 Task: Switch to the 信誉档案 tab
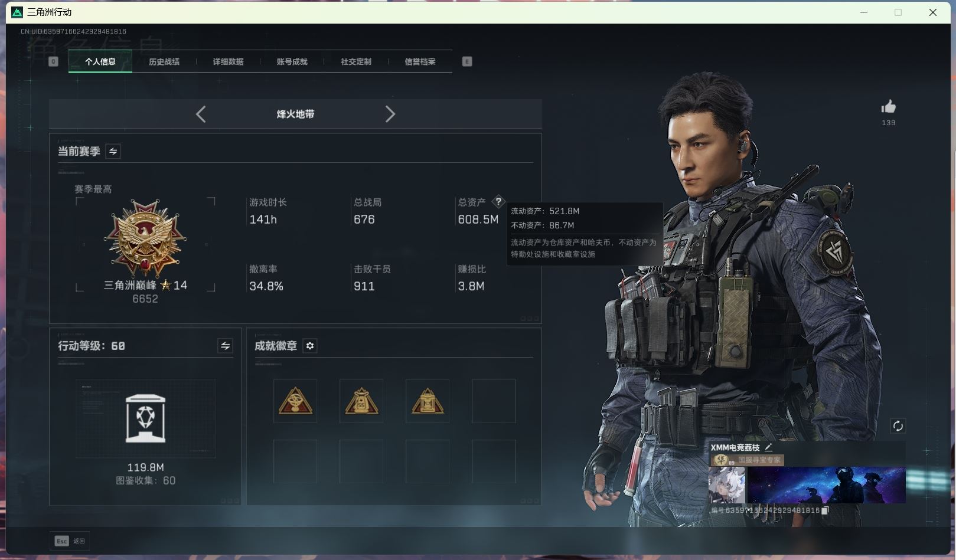pyautogui.click(x=420, y=62)
